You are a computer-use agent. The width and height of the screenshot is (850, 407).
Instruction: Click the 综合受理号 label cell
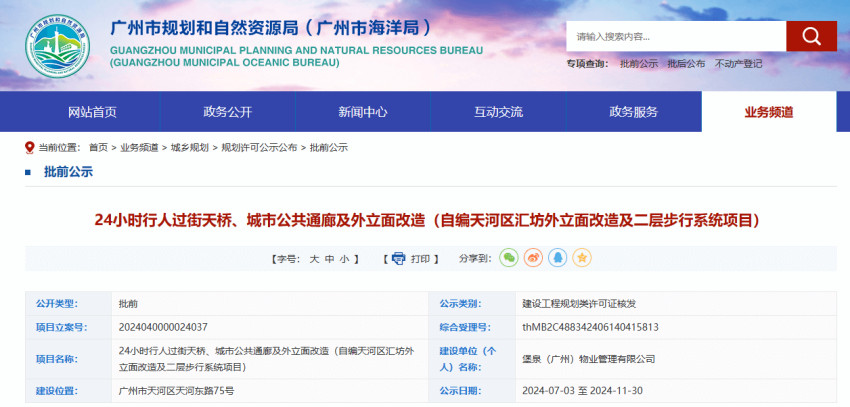[x=472, y=327]
